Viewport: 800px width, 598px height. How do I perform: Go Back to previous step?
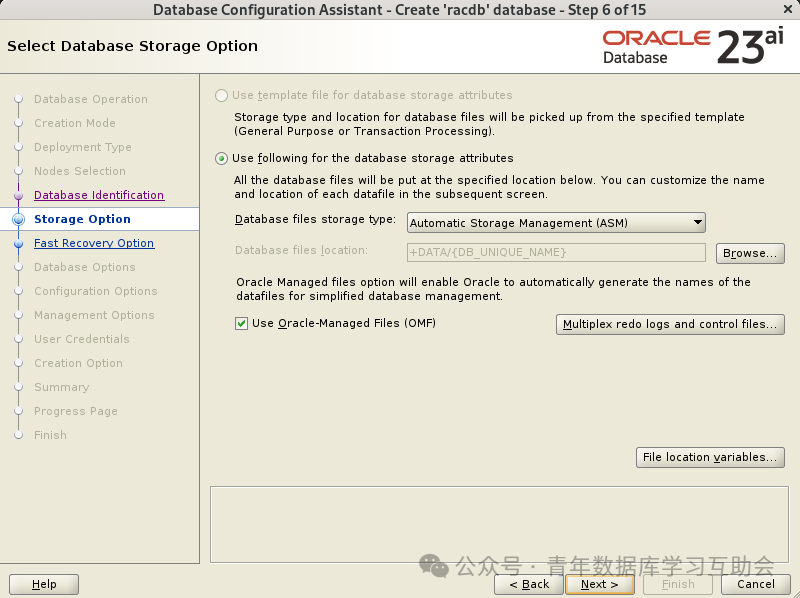529,584
